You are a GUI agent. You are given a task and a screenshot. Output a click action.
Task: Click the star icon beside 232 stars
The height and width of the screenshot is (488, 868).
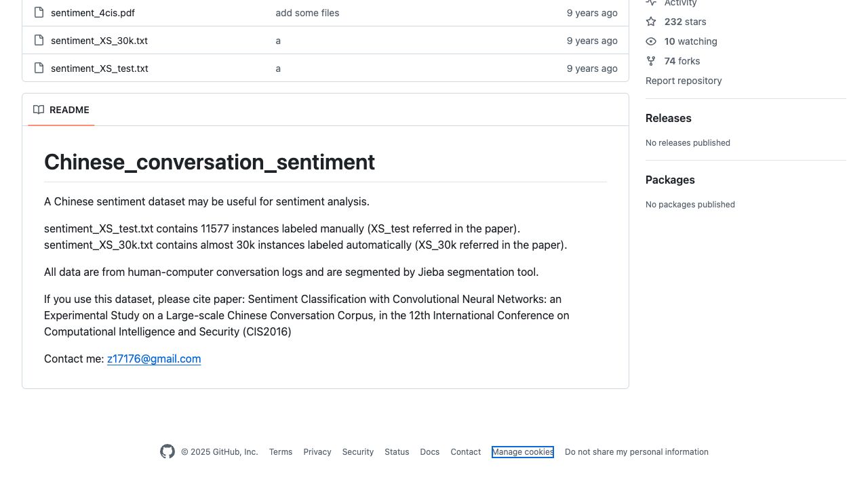pos(651,22)
